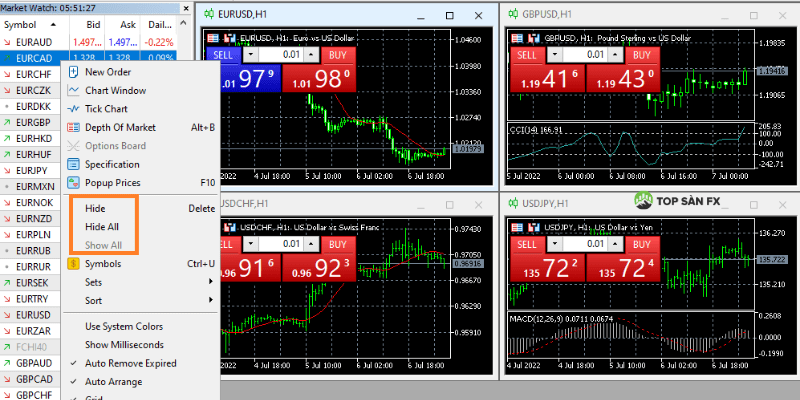The image size is (800, 400).
Task: Choose Hide All from the menu
Action: (x=140, y=227)
